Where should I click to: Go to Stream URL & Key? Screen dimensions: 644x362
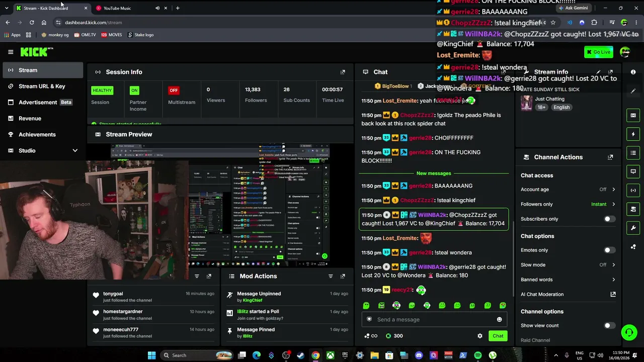point(43,86)
